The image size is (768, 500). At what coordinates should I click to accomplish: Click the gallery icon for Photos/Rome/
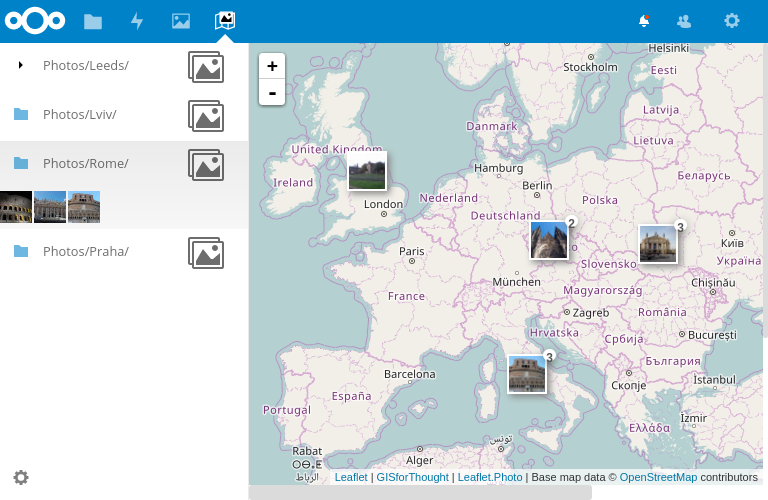coord(206,165)
